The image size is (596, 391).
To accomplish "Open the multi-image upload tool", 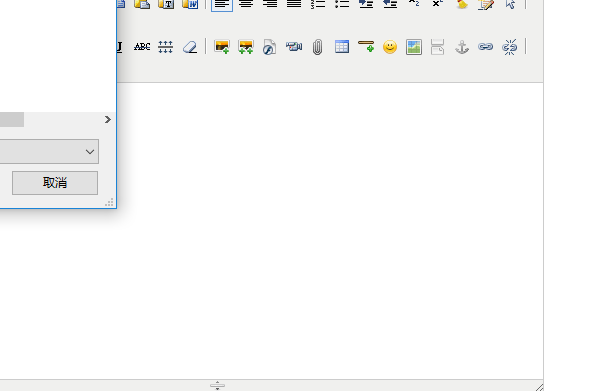I will tap(246, 47).
